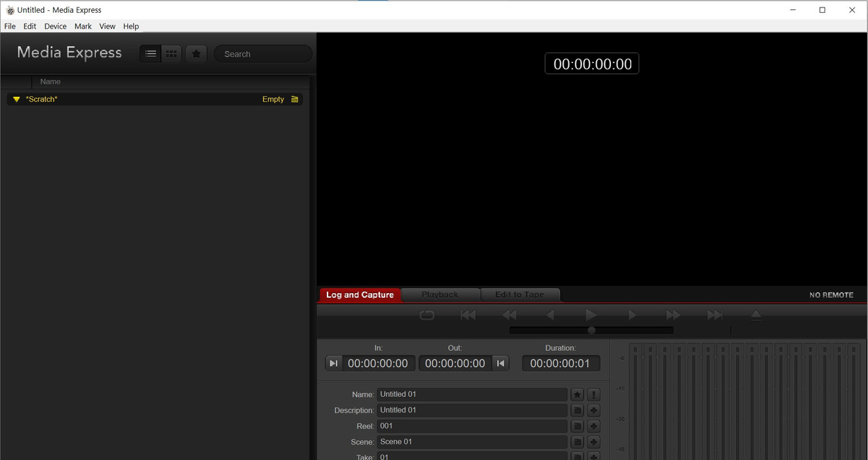Click the exclamation mark button in Name row
The image size is (868, 460).
click(x=593, y=394)
